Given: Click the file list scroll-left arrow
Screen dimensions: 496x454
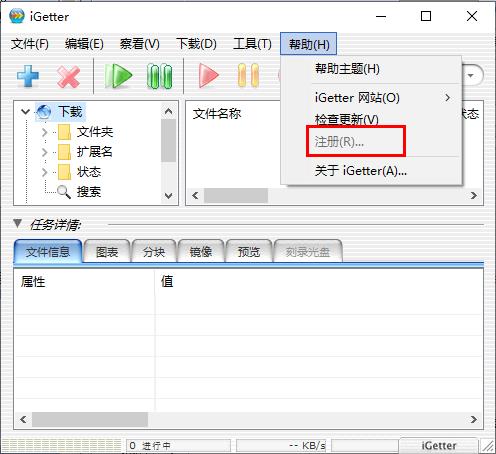Looking at the screenshot, I should coord(195,196).
